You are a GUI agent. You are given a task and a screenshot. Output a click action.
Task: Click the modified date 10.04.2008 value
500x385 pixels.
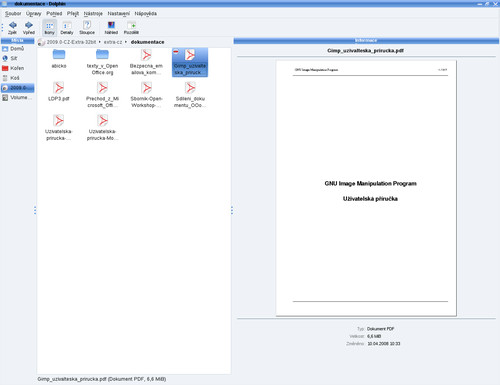[x=384, y=344]
